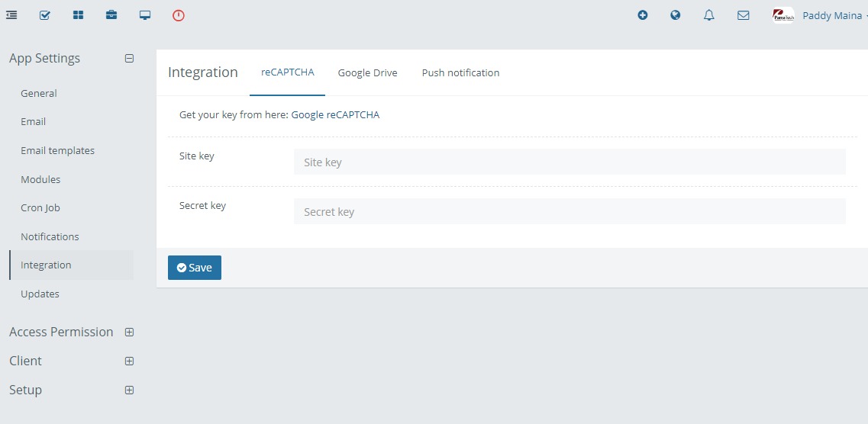The width and height of the screenshot is (868, 424).
Task: Switch to the Push notification tab
Action: [460, 72]
